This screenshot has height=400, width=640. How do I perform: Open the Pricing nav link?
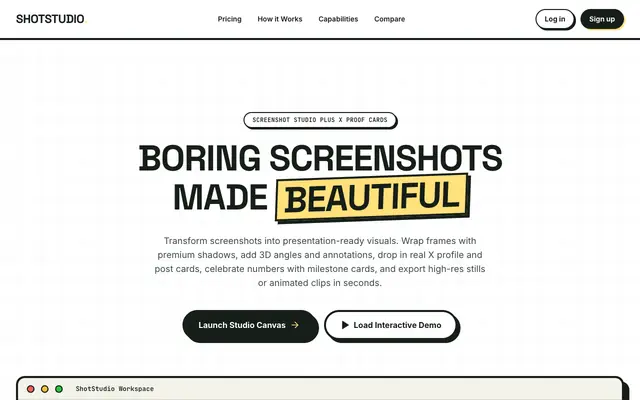pyautogui.click(x=229, y=19)
